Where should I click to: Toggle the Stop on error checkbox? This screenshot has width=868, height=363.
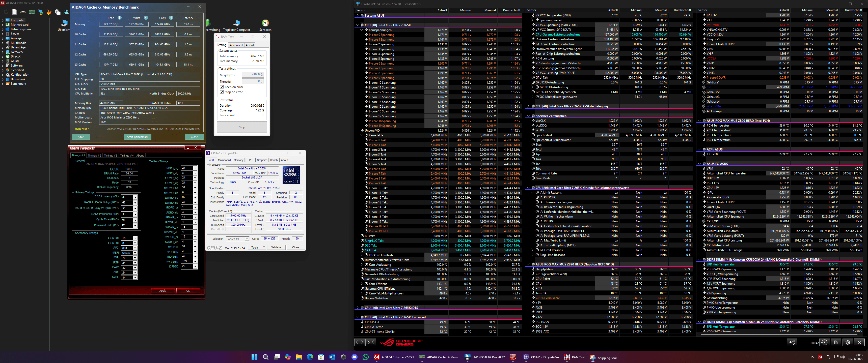point(222,92)
